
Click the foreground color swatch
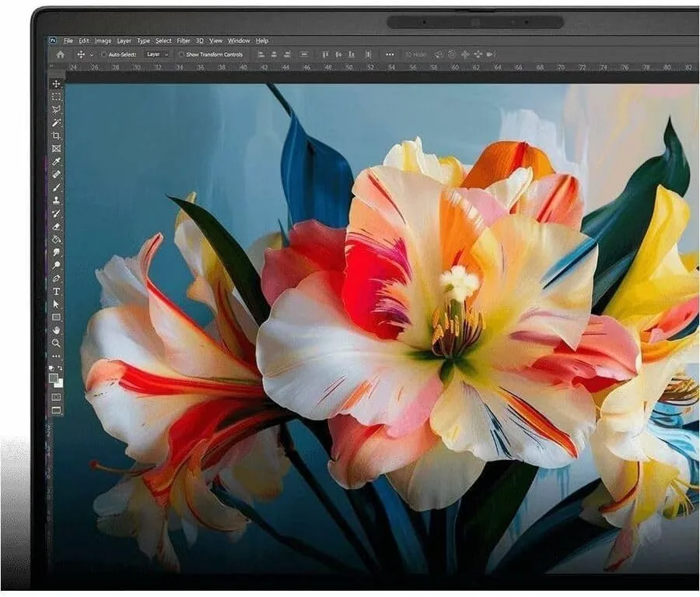[x=54, y=378]
